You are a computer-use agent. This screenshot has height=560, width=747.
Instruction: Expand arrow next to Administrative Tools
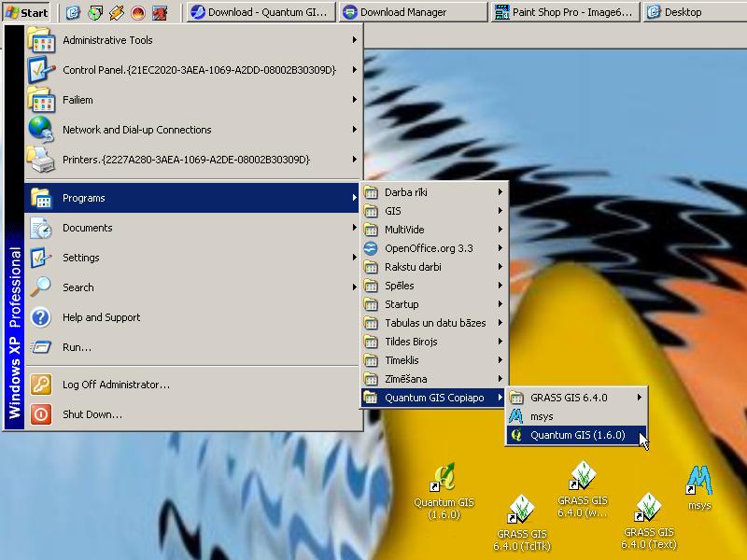coord(355,40)
